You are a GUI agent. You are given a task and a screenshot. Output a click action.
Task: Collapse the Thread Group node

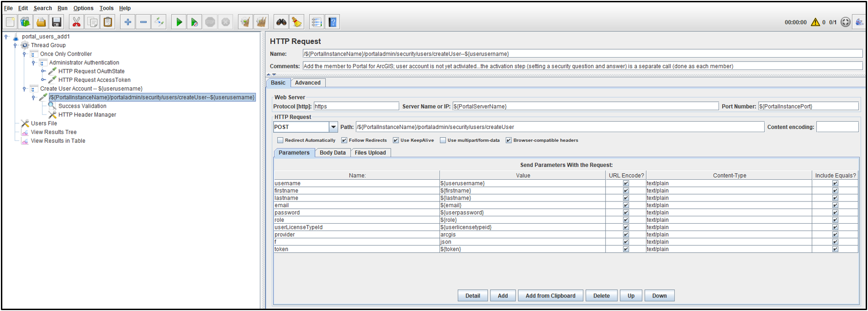(x=15, y=45)
